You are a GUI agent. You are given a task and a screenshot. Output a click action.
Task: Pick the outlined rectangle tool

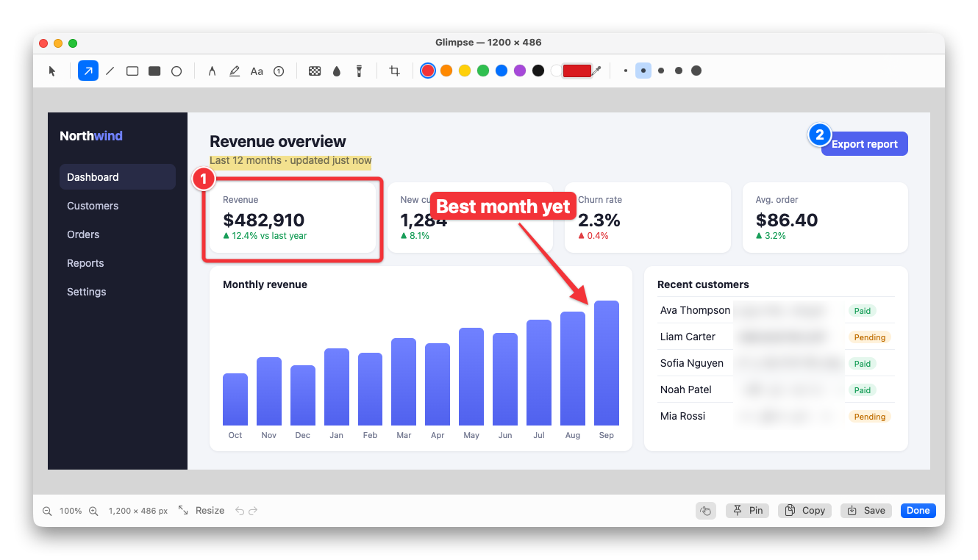(132, 71)
